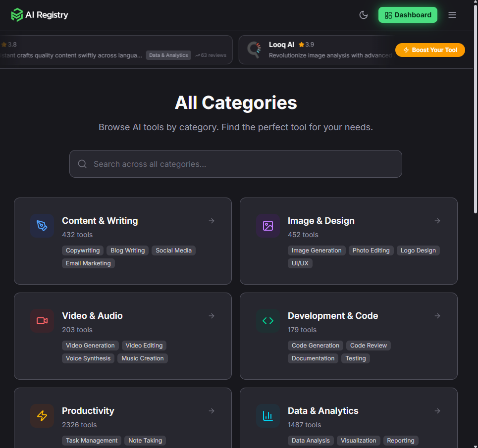The image size is (478, 448).
Task: Select the Video & Audio camera icon
Action: point(42,321)
